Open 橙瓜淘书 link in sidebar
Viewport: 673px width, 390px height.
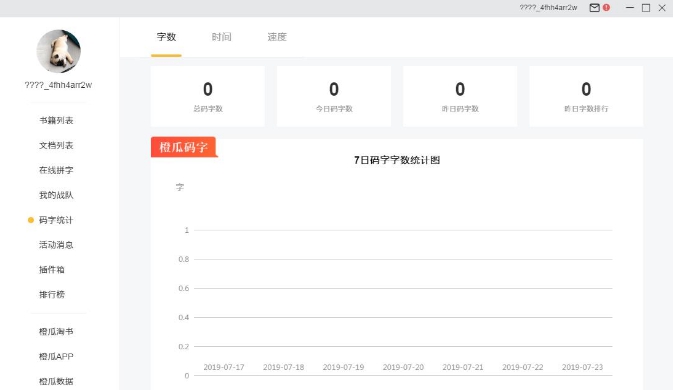pos(56,332)
